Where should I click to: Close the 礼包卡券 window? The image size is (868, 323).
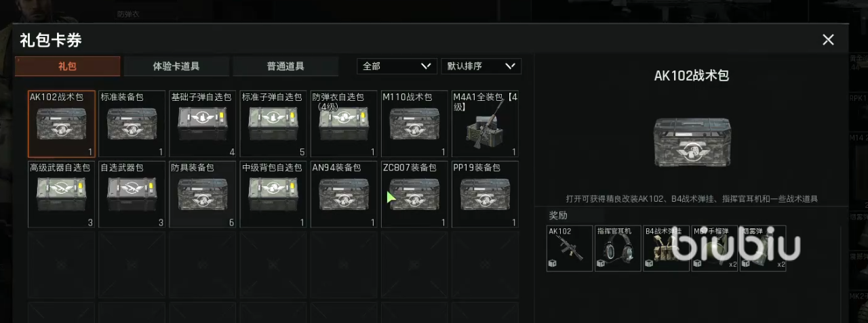[828, 40]
